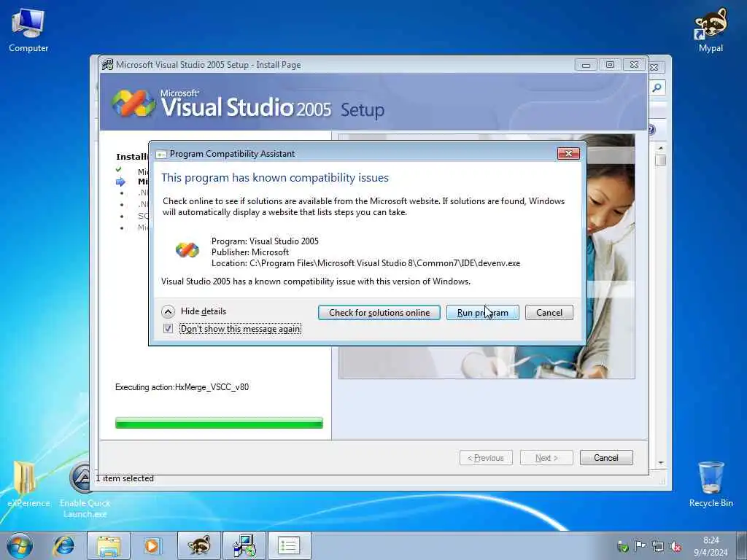The height and width of the screenshot is (560, 747).
Task: Click Check for solutions online button
Action: click(379, 313)
